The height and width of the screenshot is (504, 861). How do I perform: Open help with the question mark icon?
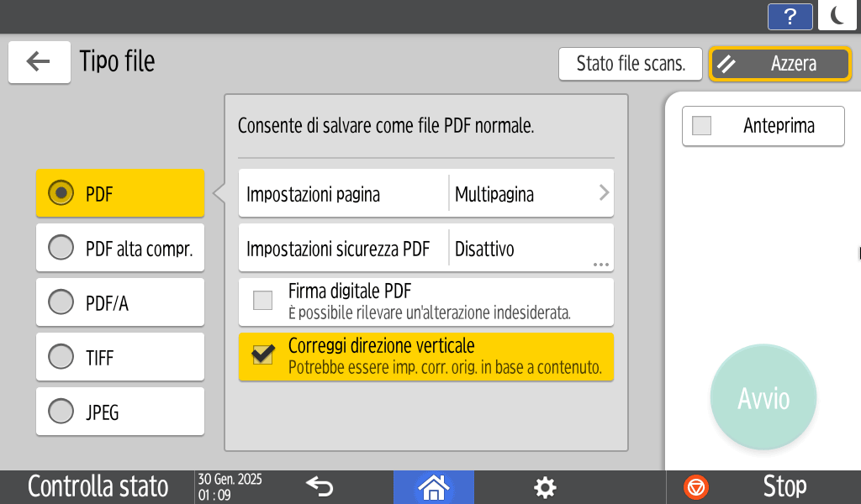point(790,17)
